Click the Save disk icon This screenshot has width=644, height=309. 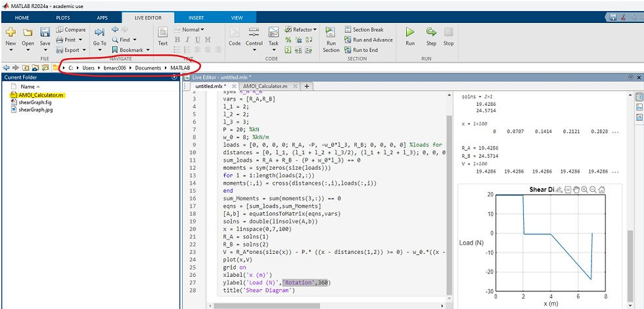(x=45, y=32)
